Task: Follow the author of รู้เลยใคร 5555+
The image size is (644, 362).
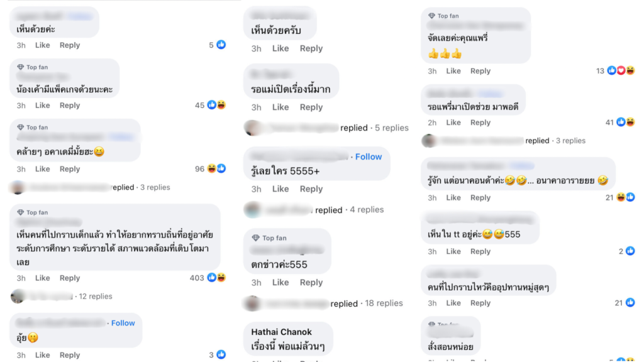Action: [x=369, y=156]
